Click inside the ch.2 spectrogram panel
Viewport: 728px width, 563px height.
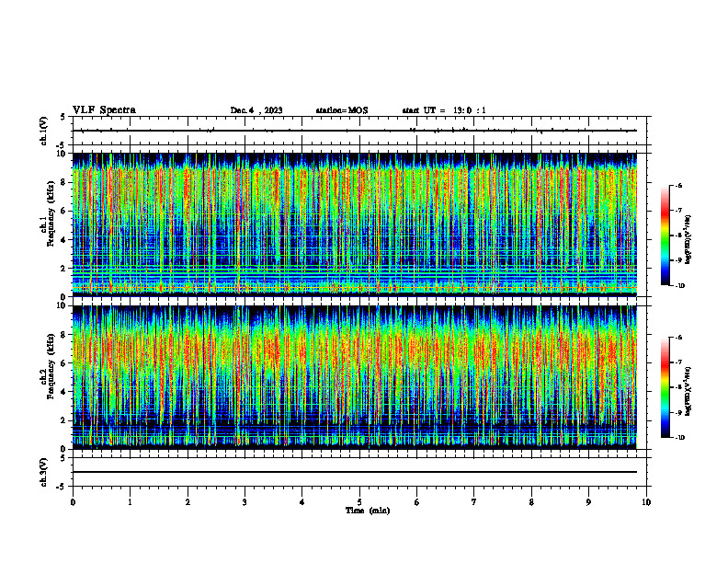tap(355, 377)
